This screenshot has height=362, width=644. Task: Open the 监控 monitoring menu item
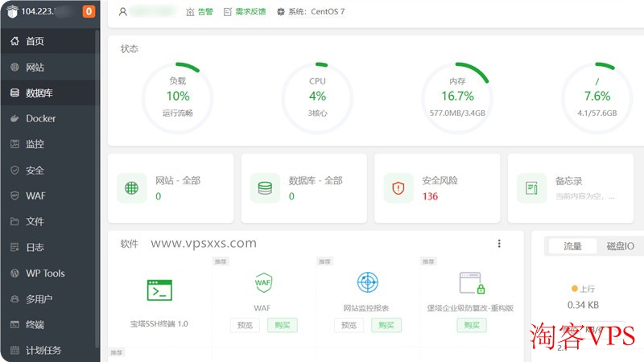pyautogui.click(x=48, y=144)
